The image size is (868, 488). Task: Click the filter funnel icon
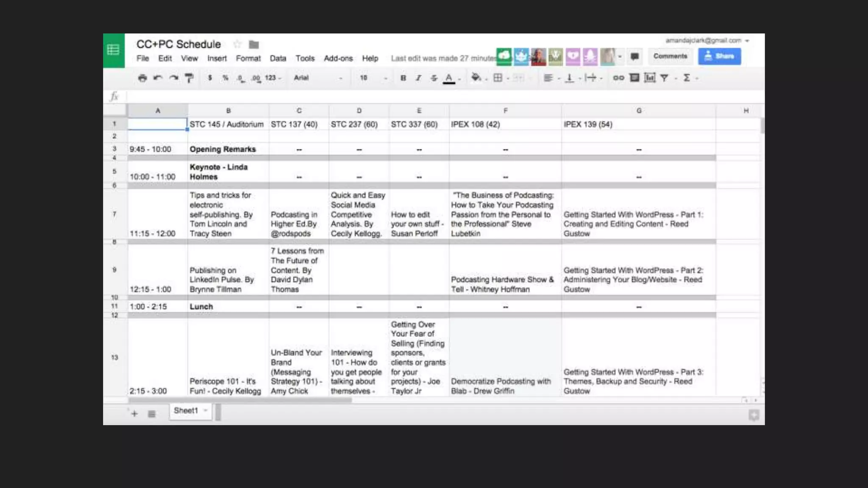tap(664, 78)
